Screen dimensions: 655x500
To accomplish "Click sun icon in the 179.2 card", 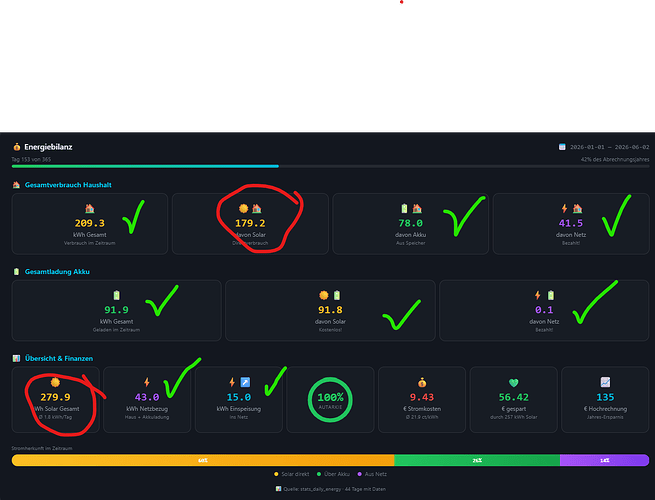I will tap(244, 208).
